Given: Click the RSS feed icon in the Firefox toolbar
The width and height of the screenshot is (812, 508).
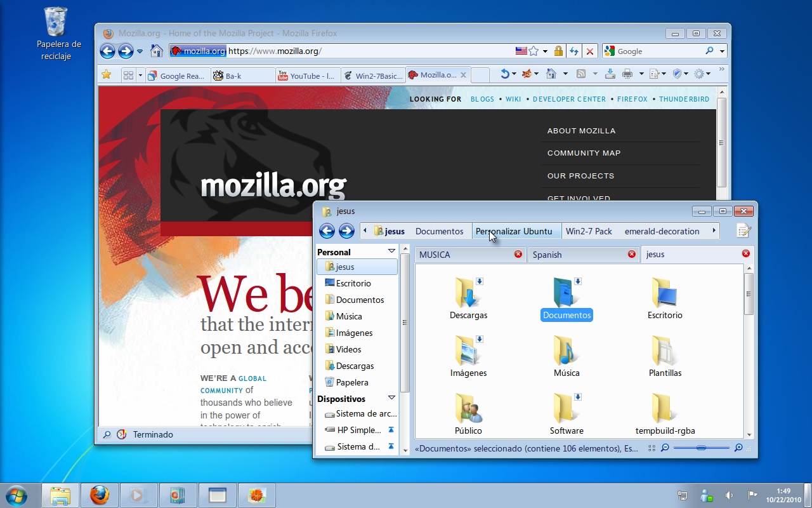Looking at the screenshot, I should [580, 74].
